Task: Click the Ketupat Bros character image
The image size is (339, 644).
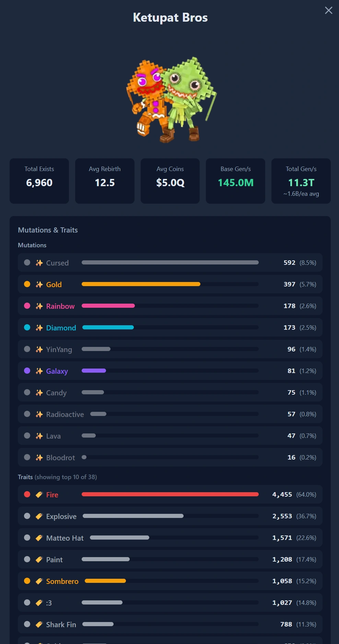Action: 171,100
